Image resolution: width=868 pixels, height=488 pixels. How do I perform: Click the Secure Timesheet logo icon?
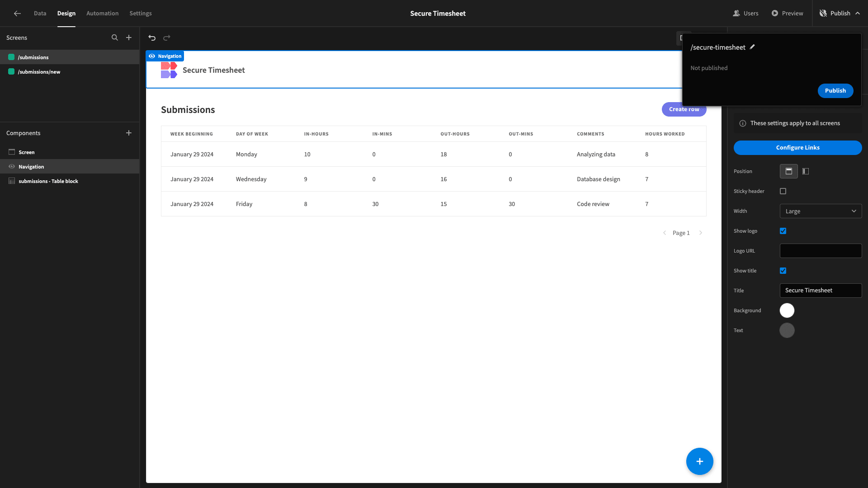169,70
